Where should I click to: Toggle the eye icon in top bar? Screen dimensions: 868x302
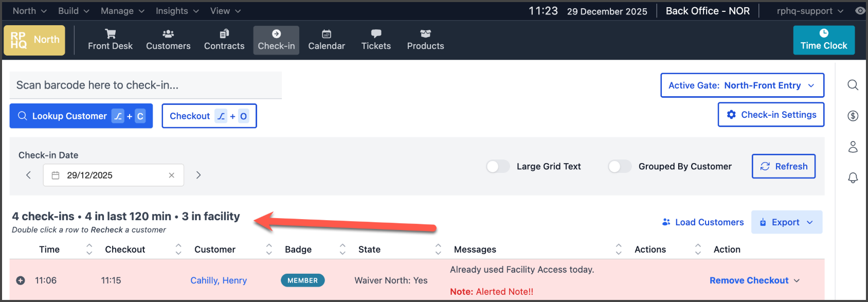[860, 11]
